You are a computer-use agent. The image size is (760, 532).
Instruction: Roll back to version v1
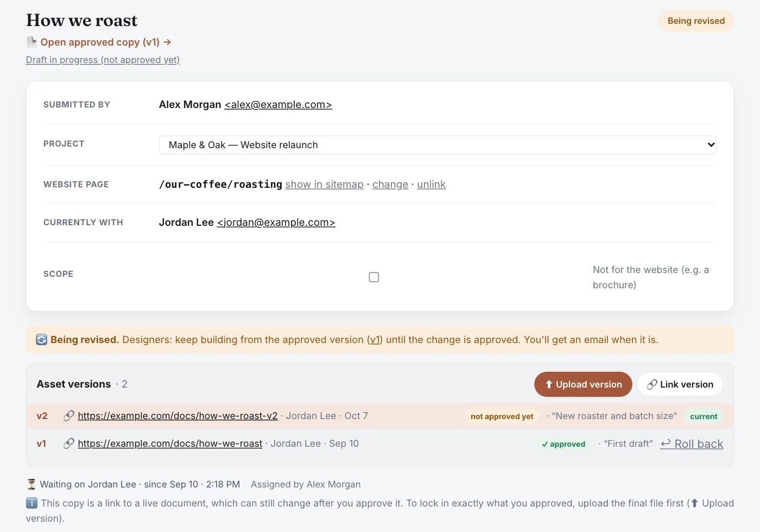coord(692,444)
